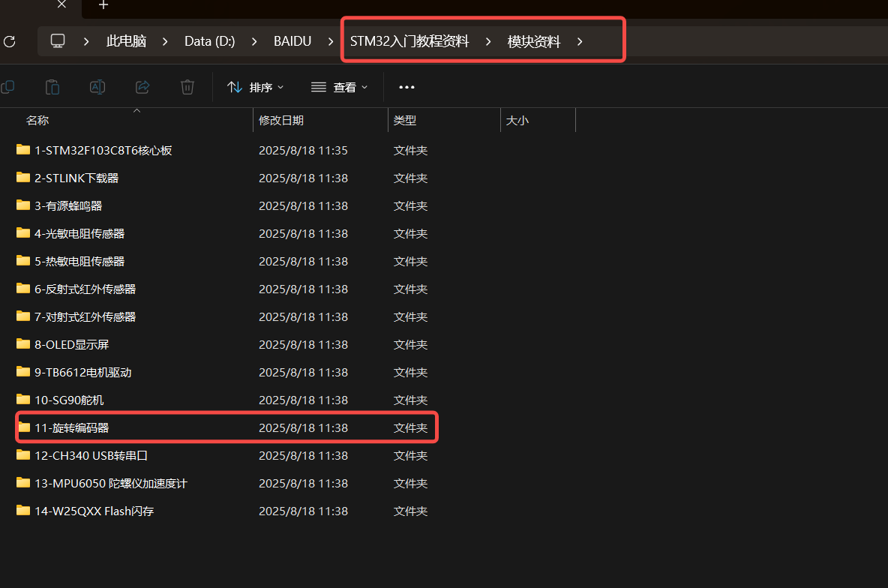The width and height of the screenshot is (888, 588).
Task: Open the 查看 view dropdown
Action: (339, 87)
